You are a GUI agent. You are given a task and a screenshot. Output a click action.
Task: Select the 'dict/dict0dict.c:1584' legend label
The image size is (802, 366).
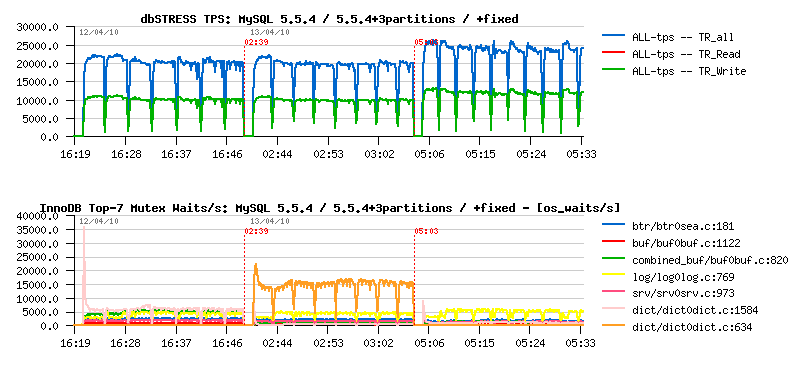(x=695, y=311)
